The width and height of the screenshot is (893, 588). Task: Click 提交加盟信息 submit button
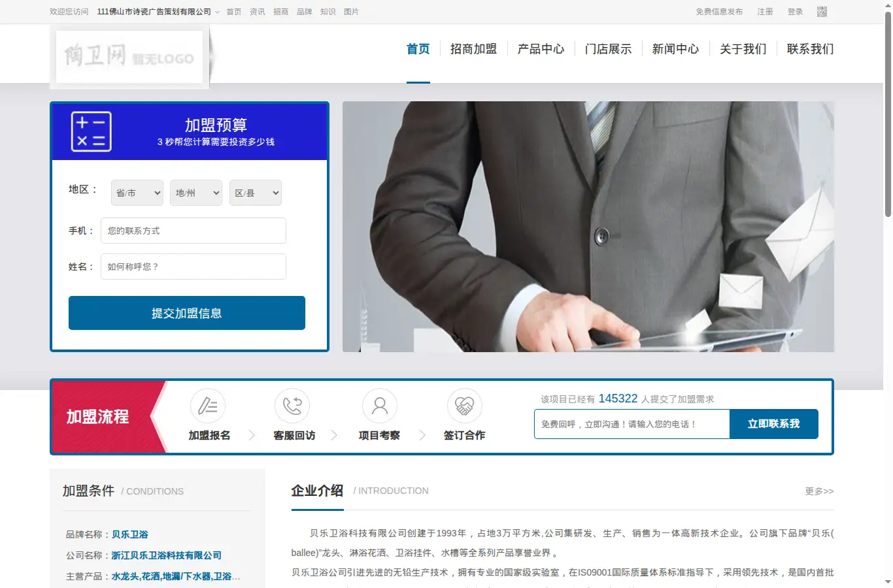[187, 313]
